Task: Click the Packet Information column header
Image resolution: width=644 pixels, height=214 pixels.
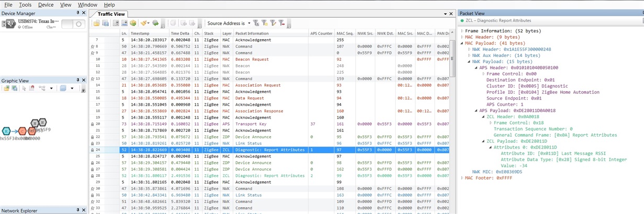Action: 252,33
